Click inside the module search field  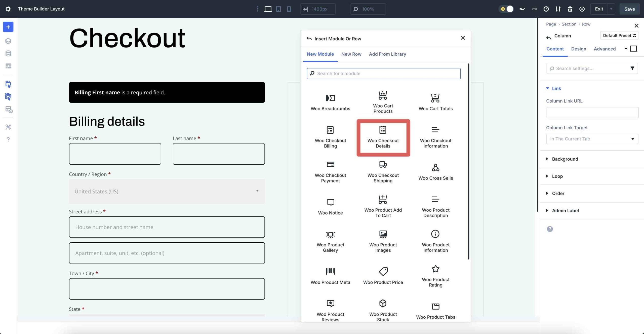[x=383, y=73]
